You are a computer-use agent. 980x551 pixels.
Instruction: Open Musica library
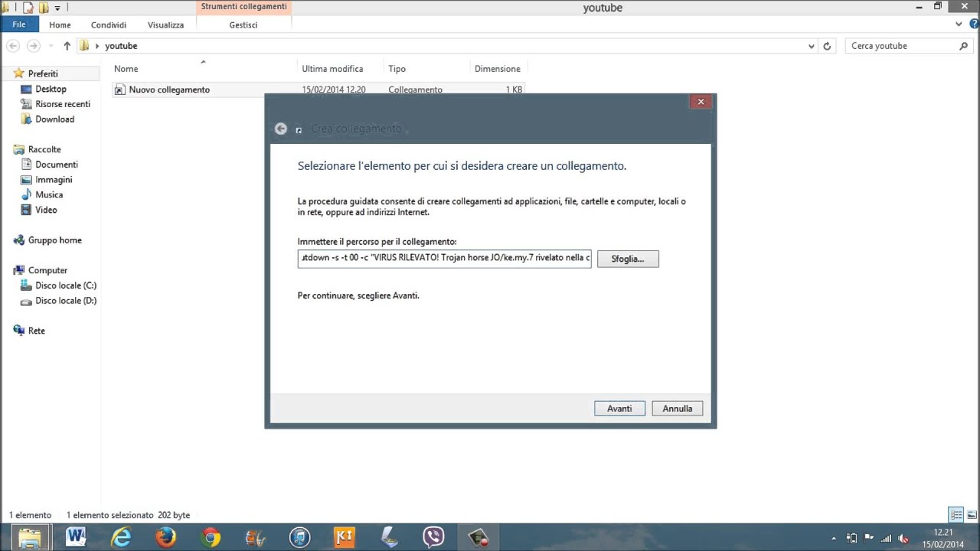(x=49, y=194)
